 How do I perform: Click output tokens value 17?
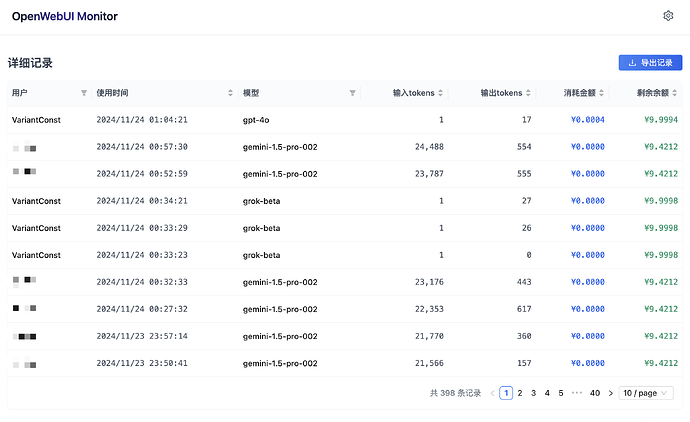pos(527,120)
